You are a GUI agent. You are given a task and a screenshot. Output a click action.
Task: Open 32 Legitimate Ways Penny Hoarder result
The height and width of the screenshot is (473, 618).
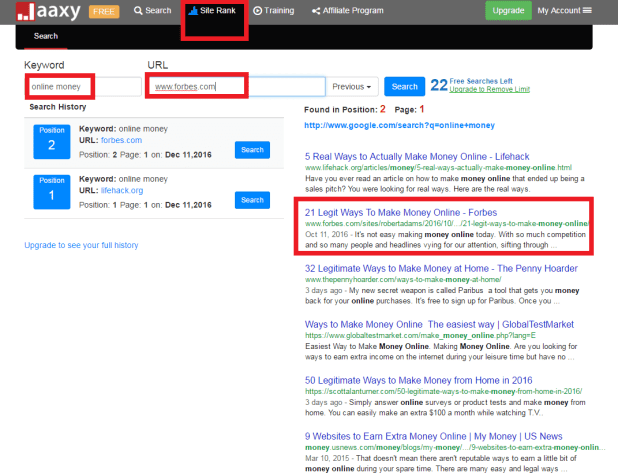point(441,268)
